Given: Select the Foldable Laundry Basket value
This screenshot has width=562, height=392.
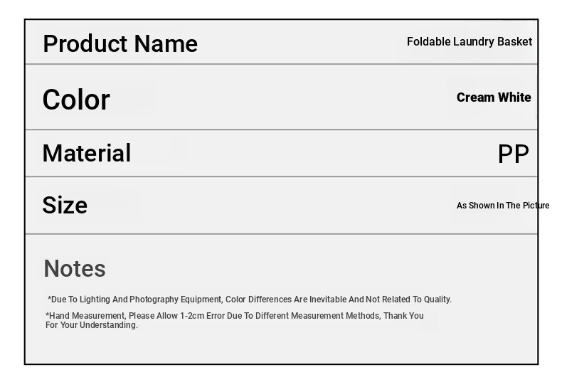Looking at the screenshot, I should point(469,41).
